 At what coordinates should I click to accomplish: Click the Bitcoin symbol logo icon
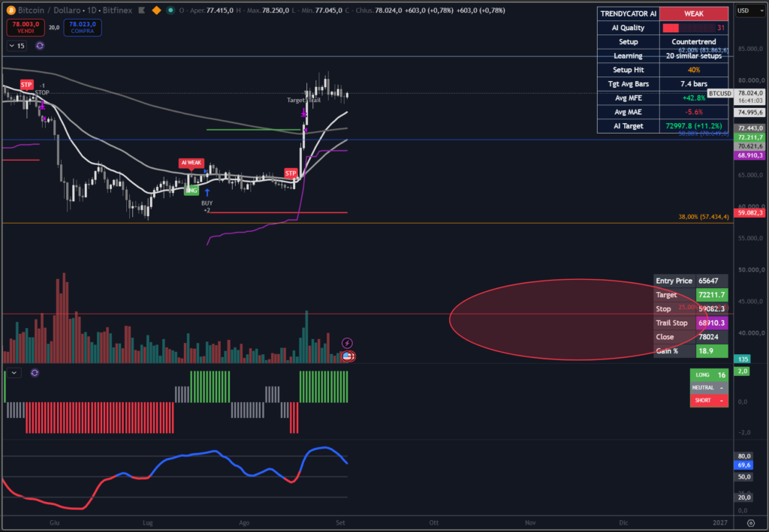[11, 11]
